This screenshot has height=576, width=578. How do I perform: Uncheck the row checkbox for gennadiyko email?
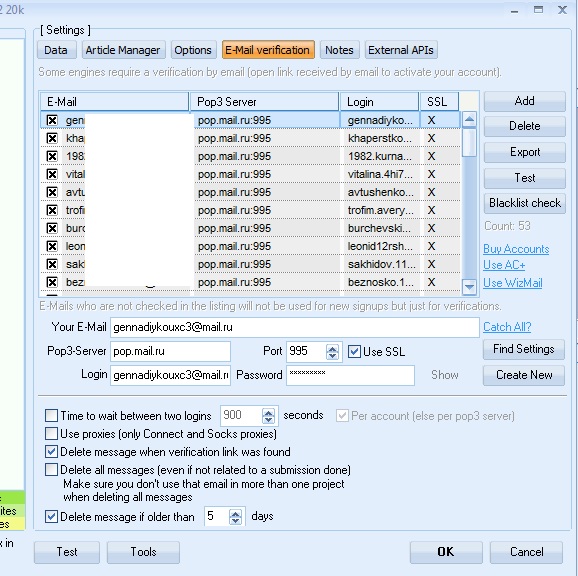coord(52,120)
